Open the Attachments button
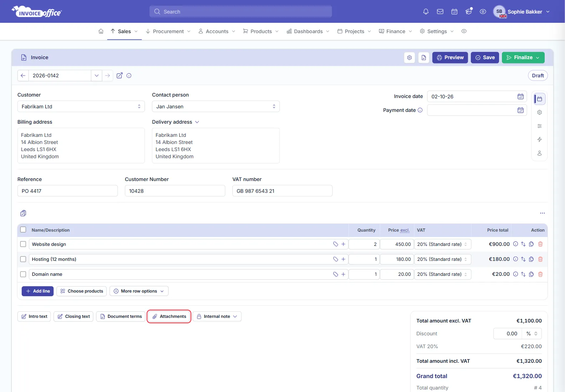Screen dimensions: 565x392 [x=169, y=316]
